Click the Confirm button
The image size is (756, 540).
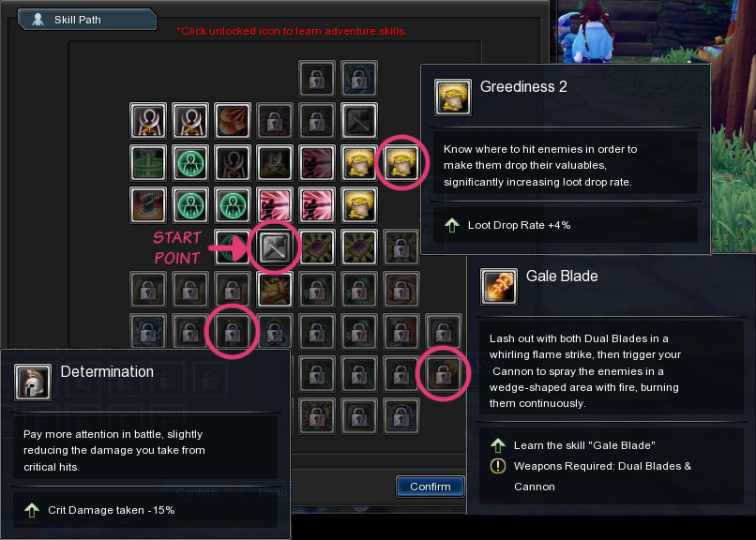click(x=431, y=487)
